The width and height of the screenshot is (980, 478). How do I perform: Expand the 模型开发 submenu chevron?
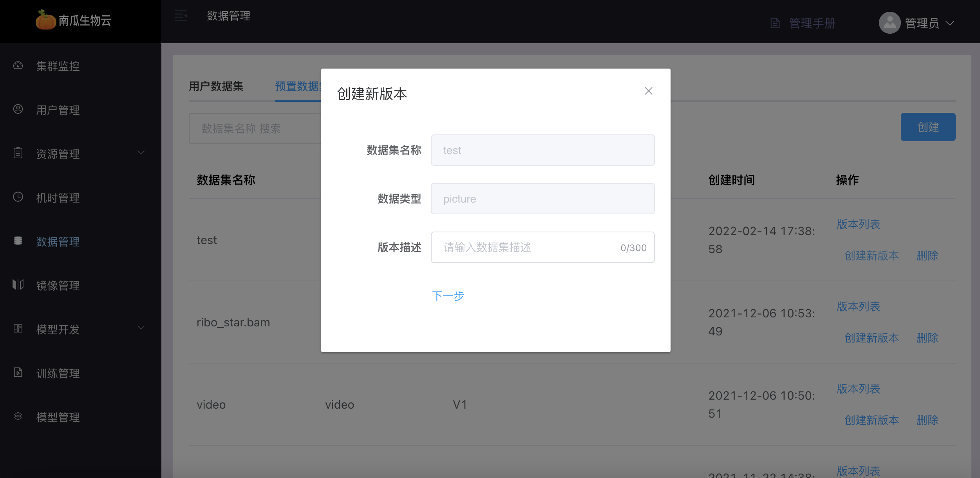pyautogui.click(x=141, y=328)
